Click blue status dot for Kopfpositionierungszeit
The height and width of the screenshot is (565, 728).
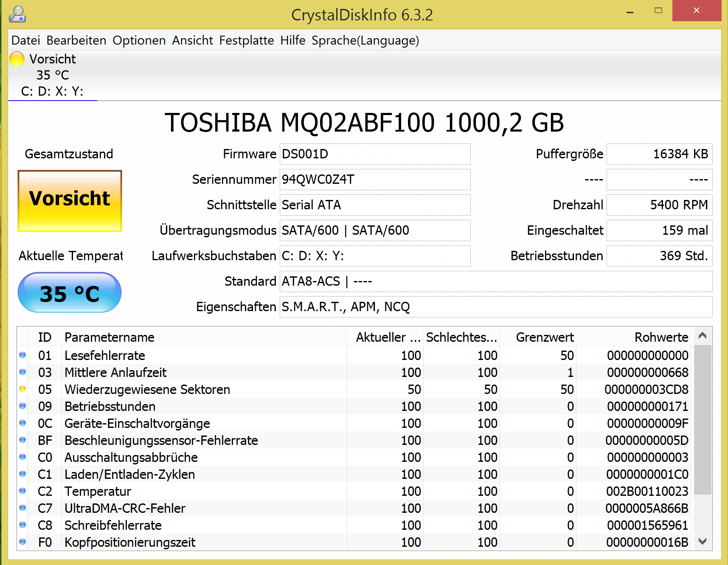[x=22, y=542]
